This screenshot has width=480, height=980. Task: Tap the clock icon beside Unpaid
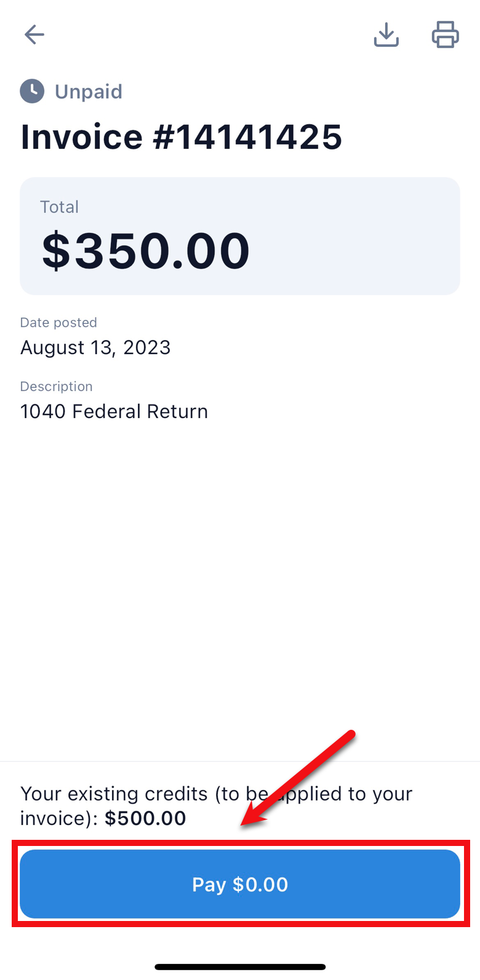click(x=32, y=92)
